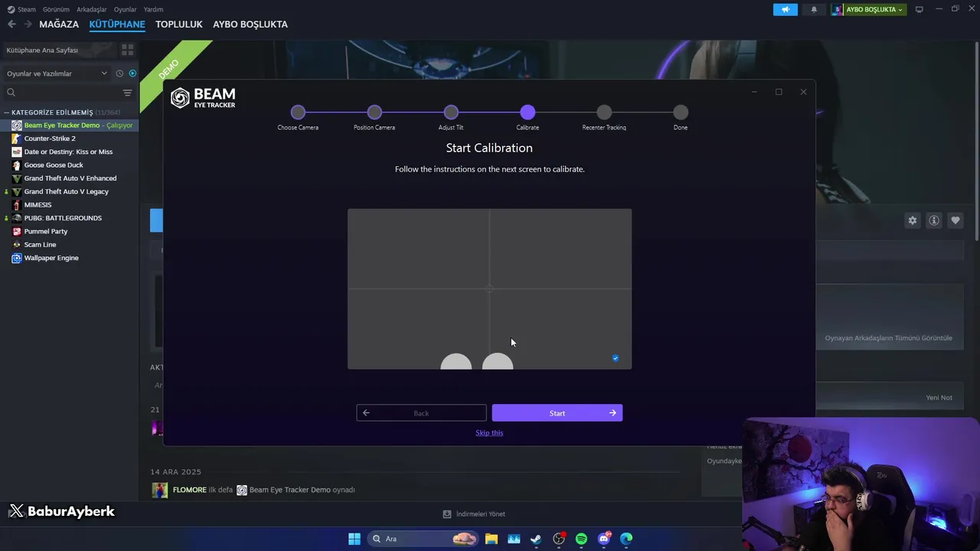Expand the Oyunlar ve Yazılımlar filter dropdown

coord(57,73)
